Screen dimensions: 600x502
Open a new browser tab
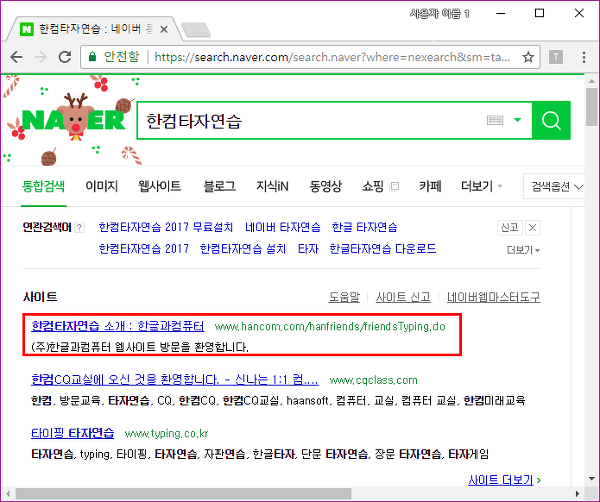pyautogui.click(x=196, y=30)
